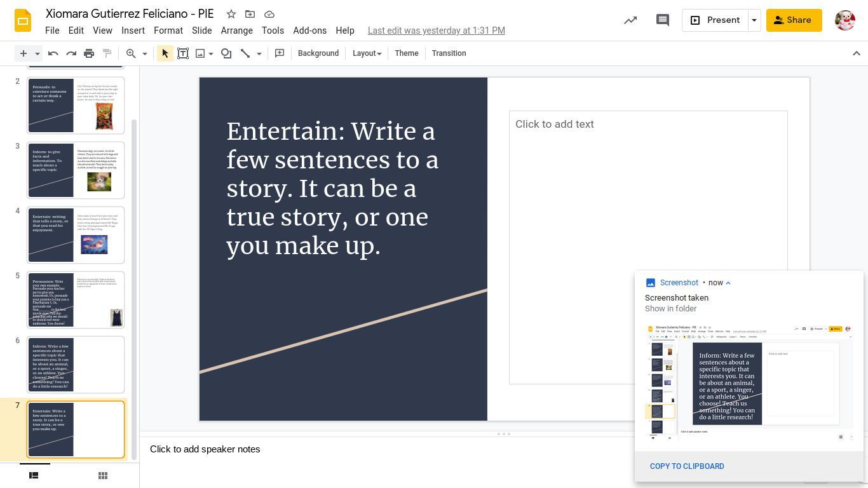Click the Print icon
868x488 pixels.
89,53
